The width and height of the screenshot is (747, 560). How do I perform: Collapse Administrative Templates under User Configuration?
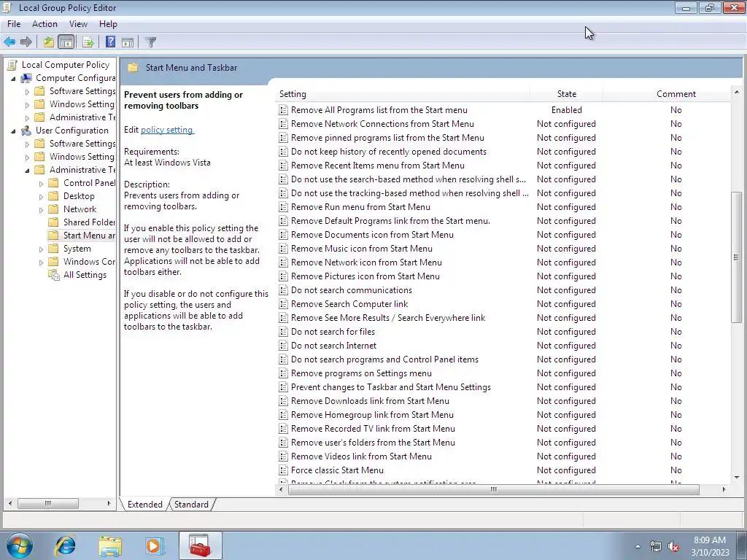[27, 170]
